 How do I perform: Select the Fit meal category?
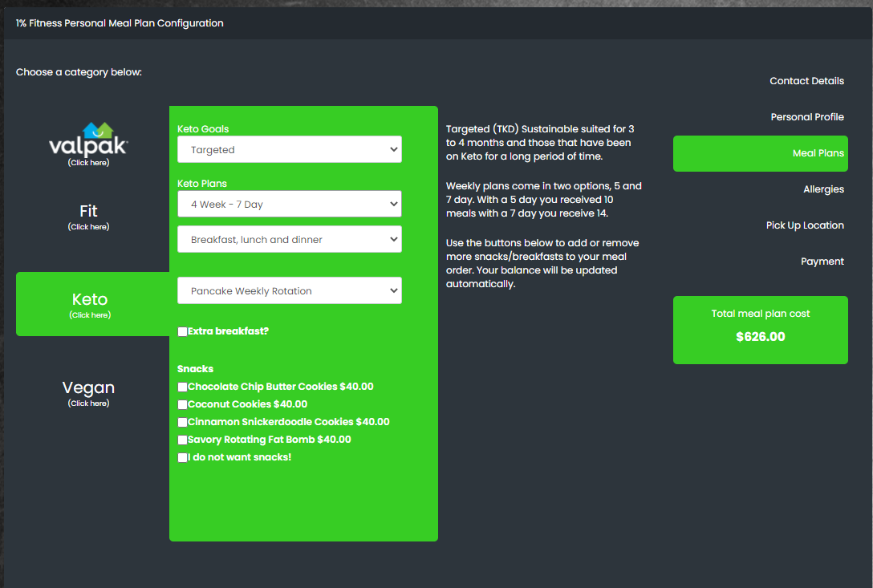(x=88, y=216)
